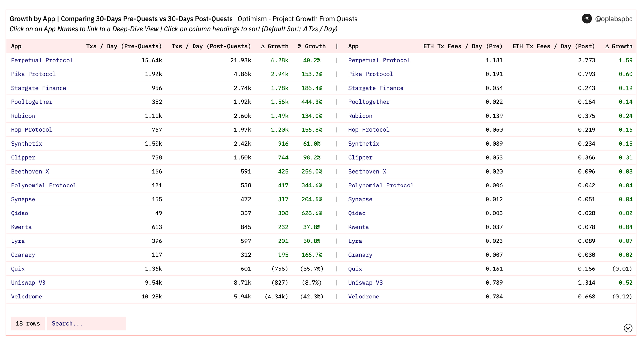This screenshot has height=341, width=644.
Task: Select the 153.2% Pika growth cell
Action: 312,74
